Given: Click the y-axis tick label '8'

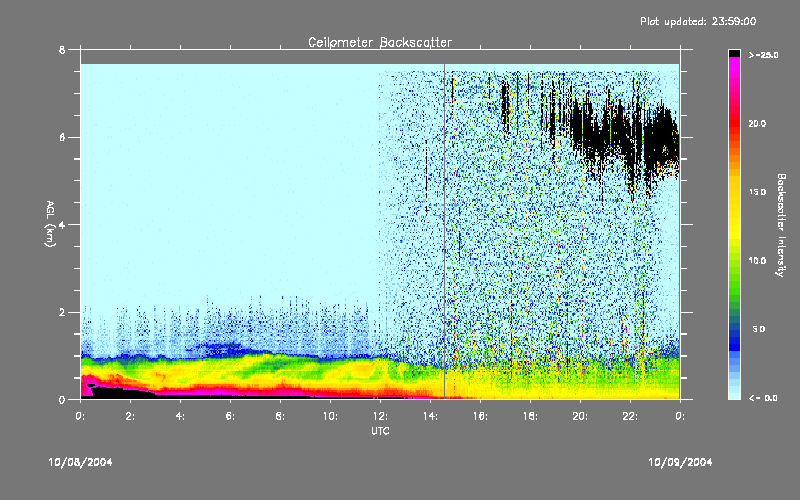Looking at the screenshot, I should [62, 49].
